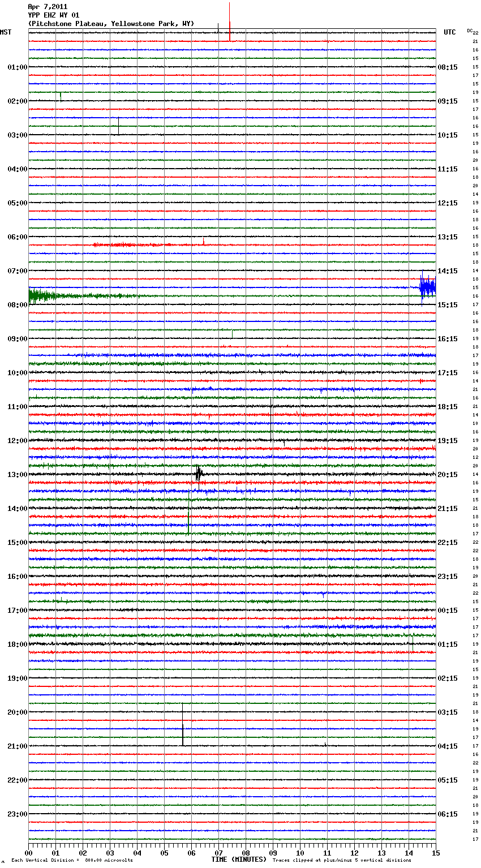Click the "04:00" MST hour label
481x868 pixels.
(x=18, y=169)
